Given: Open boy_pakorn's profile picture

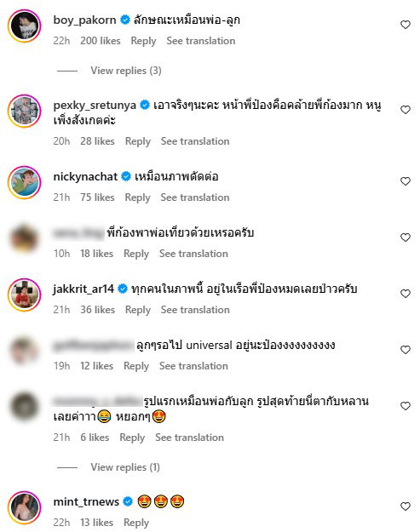Looking at the screenshot, I should (x=25, y=26).
